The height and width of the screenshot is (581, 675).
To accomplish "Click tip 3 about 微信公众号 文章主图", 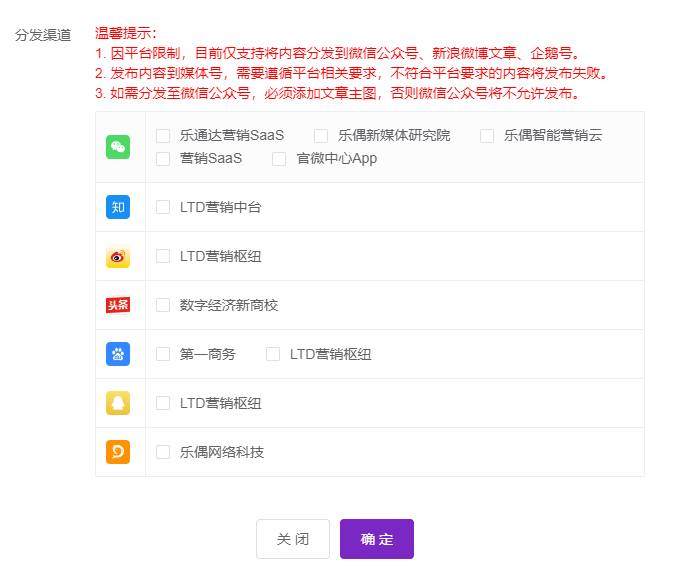I will 338,93.
